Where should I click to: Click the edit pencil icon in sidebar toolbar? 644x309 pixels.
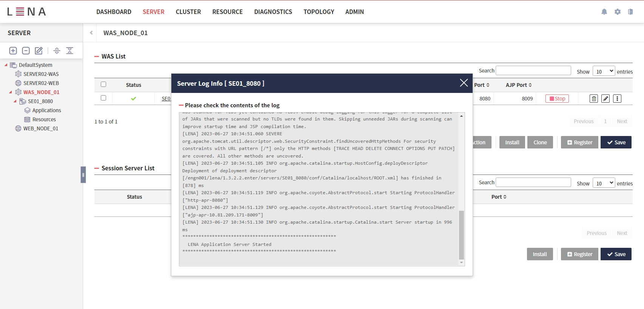39,51
